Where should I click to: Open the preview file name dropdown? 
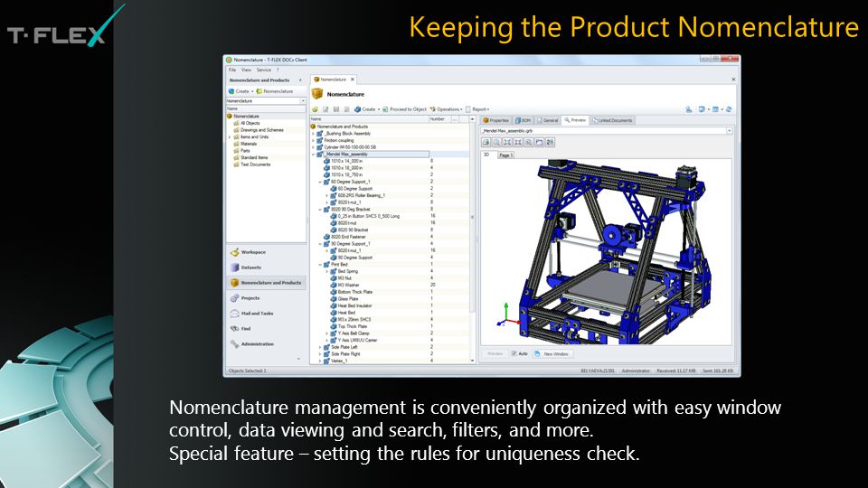pyautogui.click(x=729, y=130)
